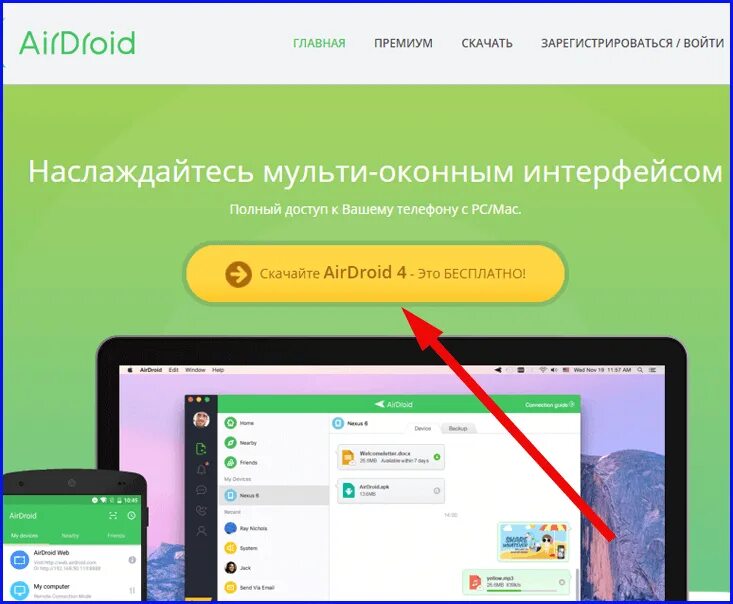Click the info icon on AirDroid.apk card
The image size is (733, 604).
437,490
